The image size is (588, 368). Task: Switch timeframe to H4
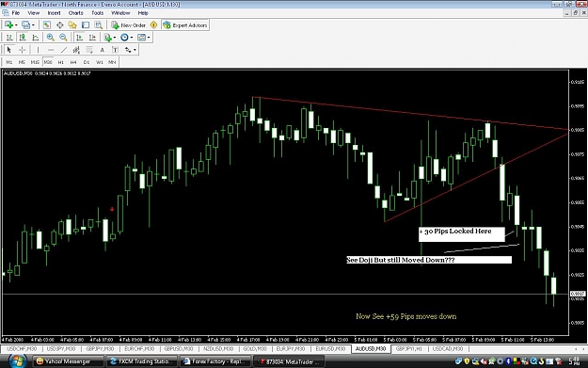pos(73,62)
